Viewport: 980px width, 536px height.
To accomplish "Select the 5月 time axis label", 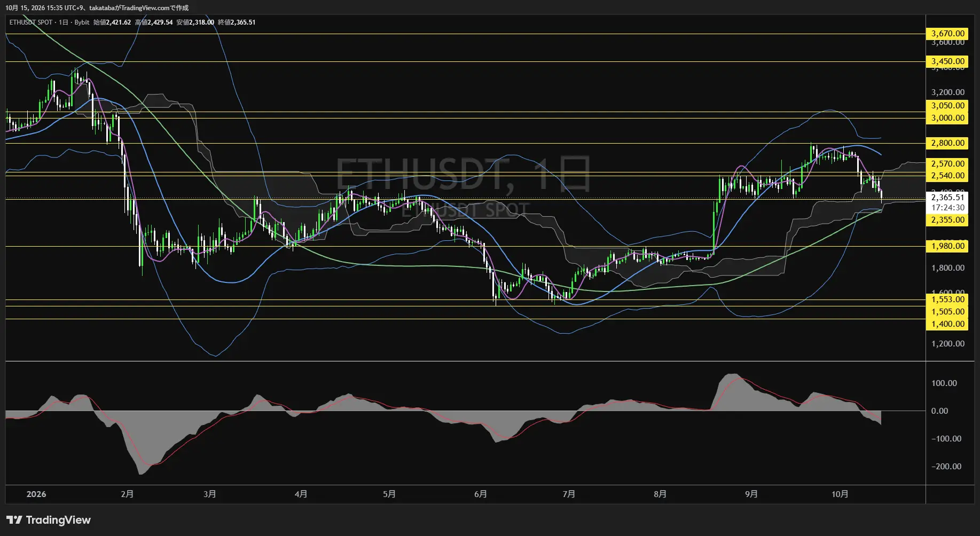I will click(389, 494).
